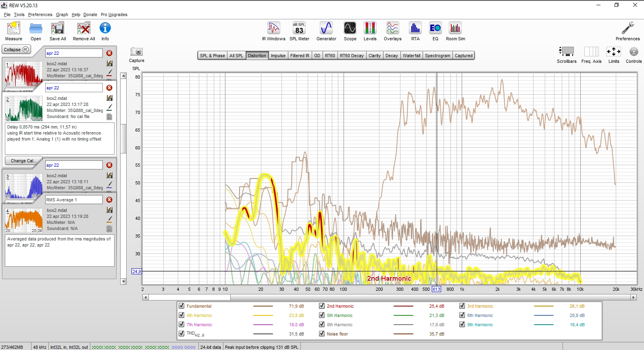Viewport: 644px width, 350px height.
Task: Collapse the measurements panel
Action: [16, 50]
